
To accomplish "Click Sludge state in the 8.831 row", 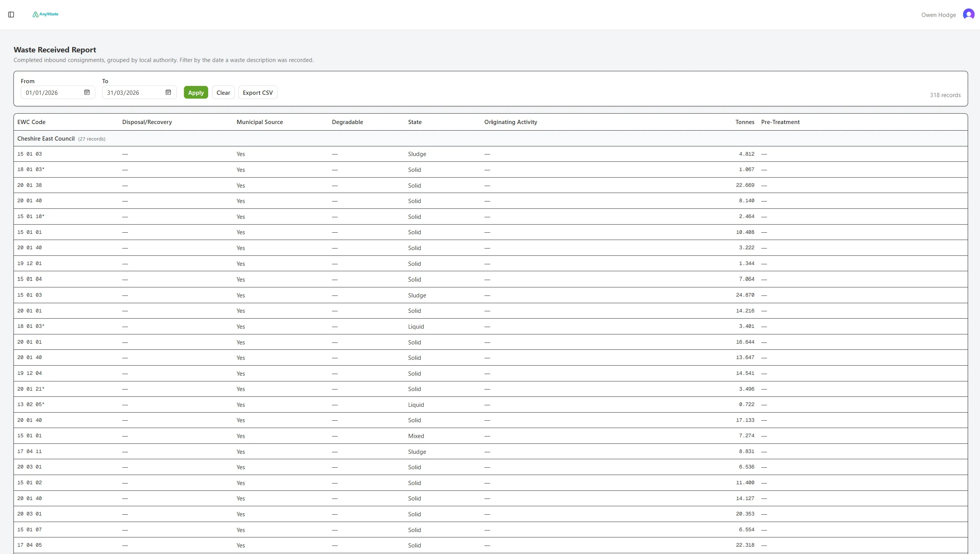I will (x=417, y=452).
